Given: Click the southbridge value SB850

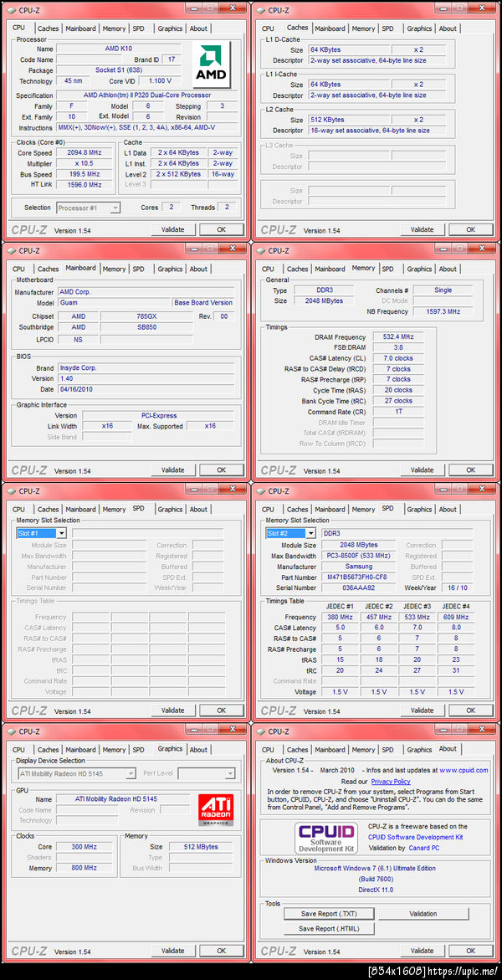Looking at the screenshot, I should click(147, 327).
